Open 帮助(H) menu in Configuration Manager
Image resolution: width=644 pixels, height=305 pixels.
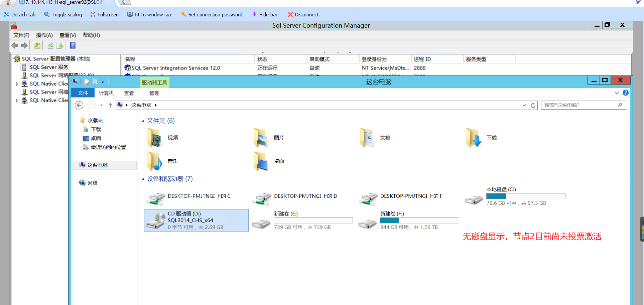(x=91, y=35)
